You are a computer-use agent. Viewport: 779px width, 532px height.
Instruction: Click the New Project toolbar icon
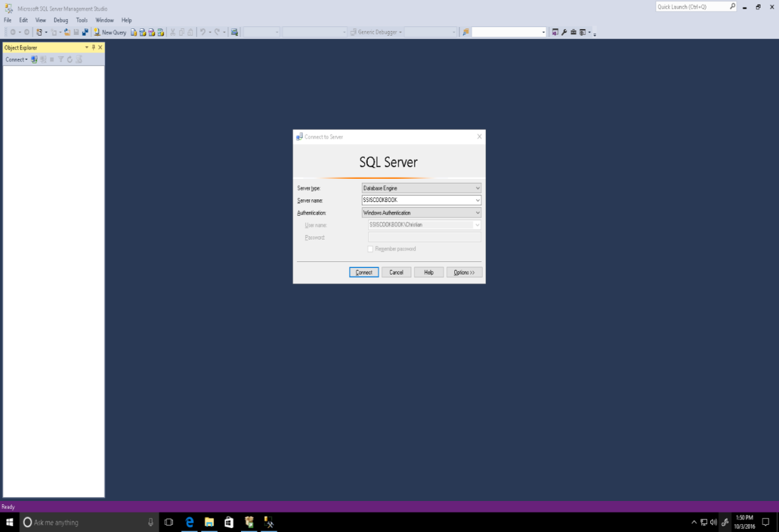tap(39, 32)
